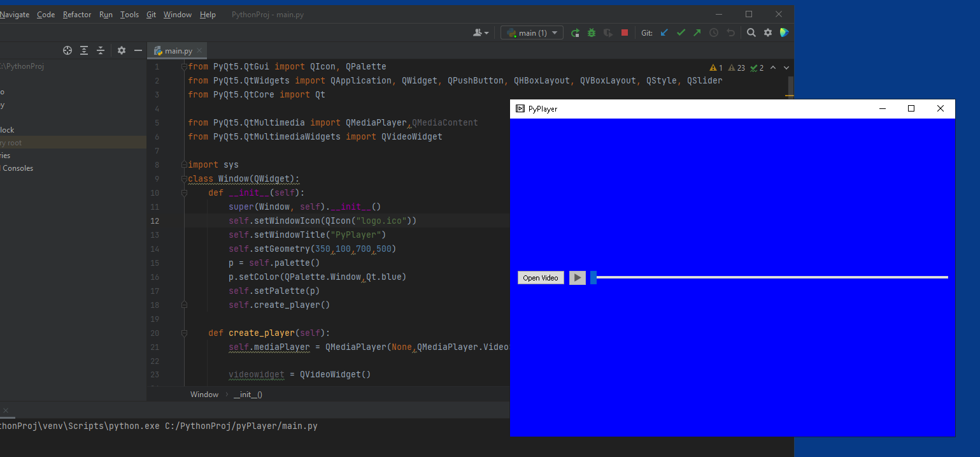Select opened file crosshair icon in project panel
Viewport: 980px width, 457px height.
67,50
